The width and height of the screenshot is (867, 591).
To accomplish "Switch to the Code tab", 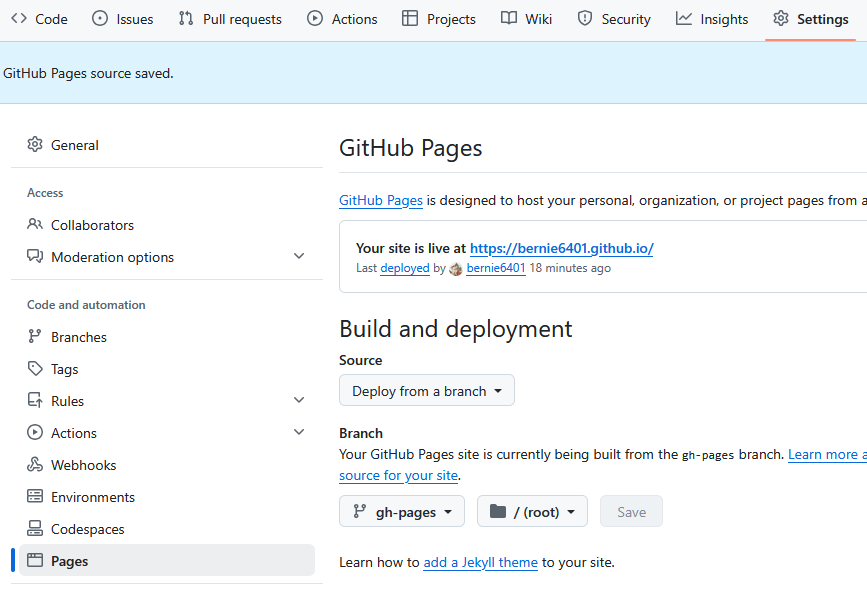I will coord(39,19).
